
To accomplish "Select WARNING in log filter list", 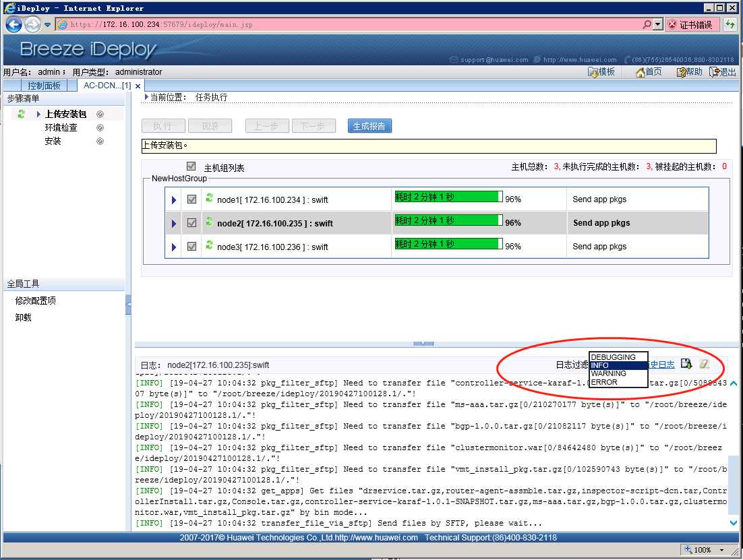I will [x=618, y=373].
